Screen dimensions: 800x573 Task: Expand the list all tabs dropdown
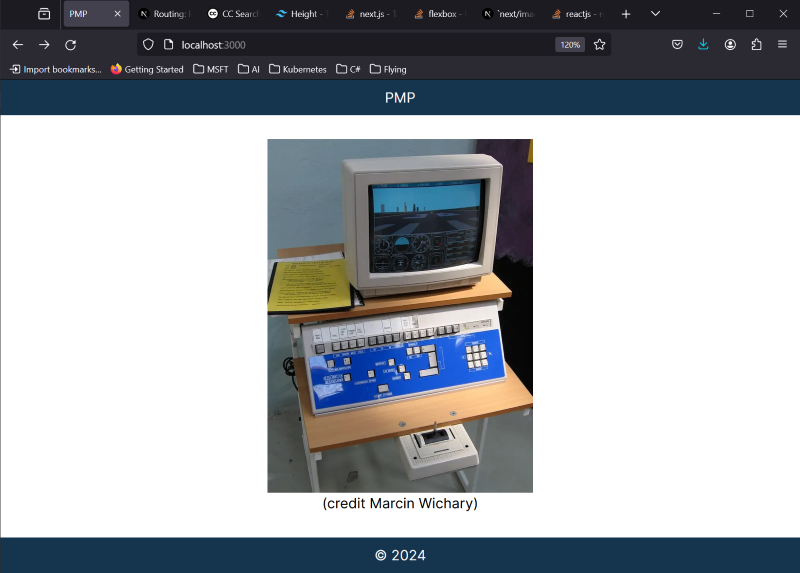pyautogui.click(x=655, y=14)
